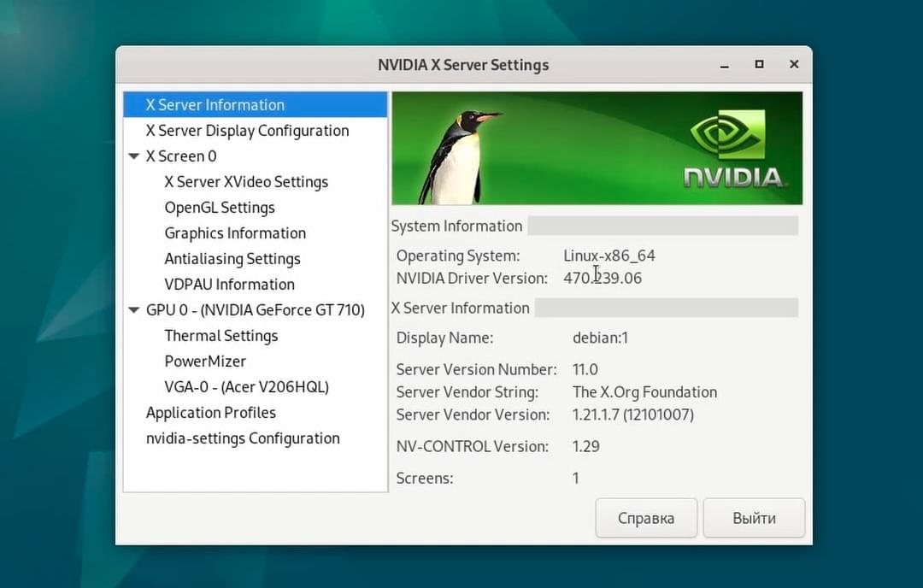923x588 pixels.
Task: Select GPU 0 NVIDIA GeForce GT 710
Action: [x=256, y=310]
